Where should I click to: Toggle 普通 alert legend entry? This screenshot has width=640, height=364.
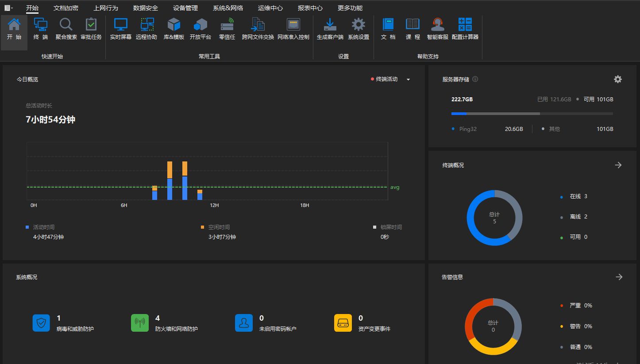coord(576,347)
